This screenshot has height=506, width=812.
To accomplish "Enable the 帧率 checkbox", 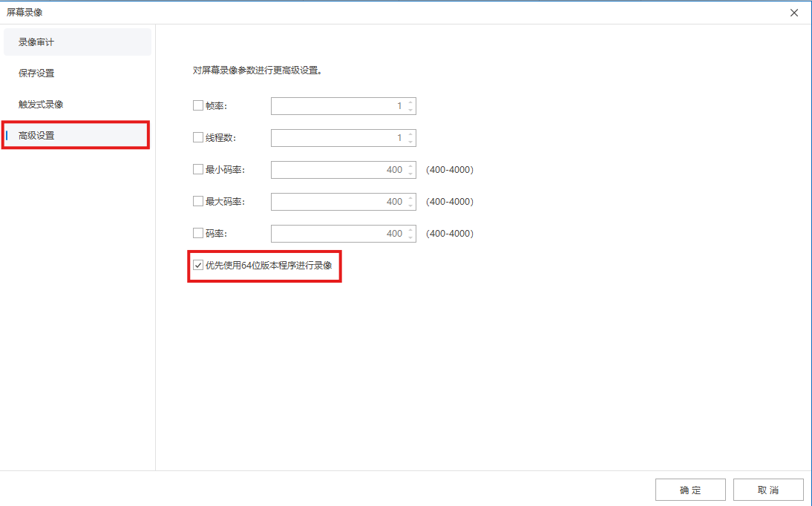I will click(198, 106).
